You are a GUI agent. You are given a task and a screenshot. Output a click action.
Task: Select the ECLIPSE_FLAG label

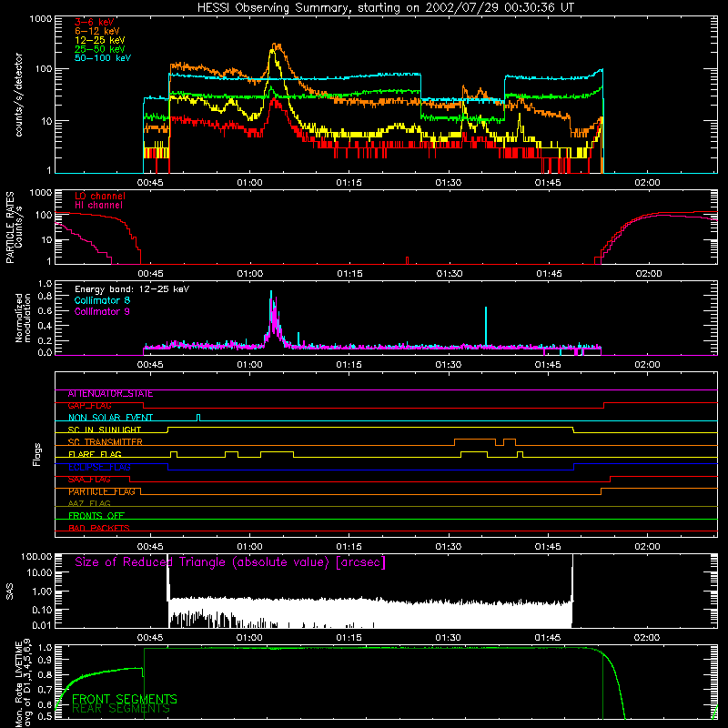coord(99,467)
